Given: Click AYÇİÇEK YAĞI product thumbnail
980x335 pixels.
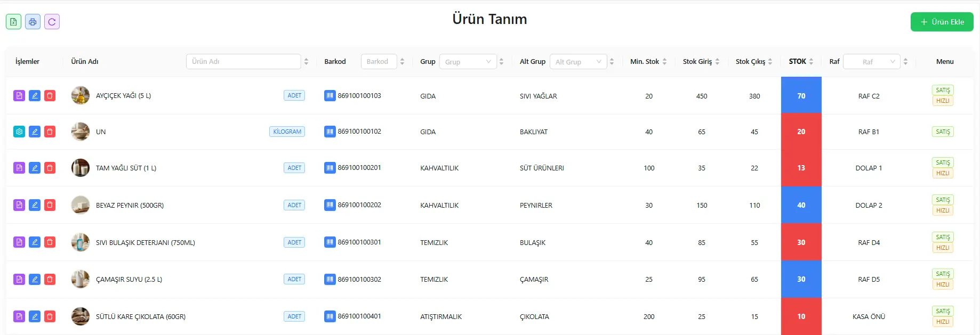Looking at the screenshot, I should (x=81, y=95).
